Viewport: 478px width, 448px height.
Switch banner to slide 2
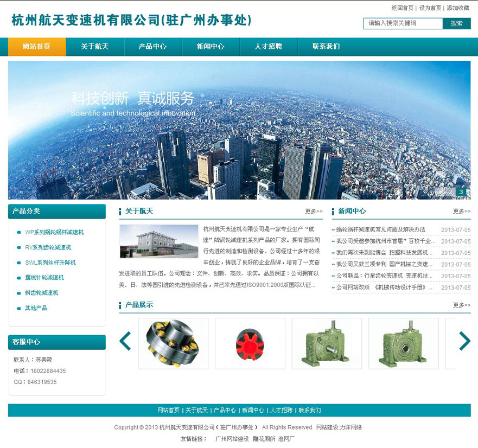[x=450, y=191]
